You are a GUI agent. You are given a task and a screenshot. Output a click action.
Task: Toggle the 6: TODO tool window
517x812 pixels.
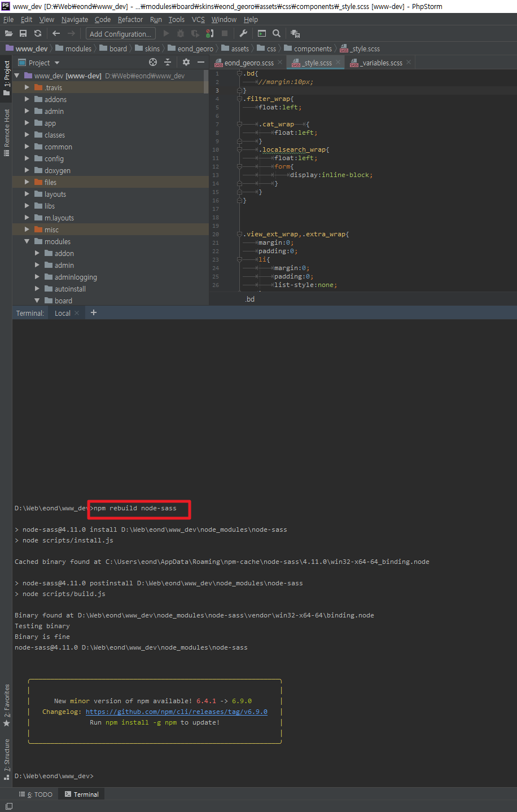pos(36,794)
